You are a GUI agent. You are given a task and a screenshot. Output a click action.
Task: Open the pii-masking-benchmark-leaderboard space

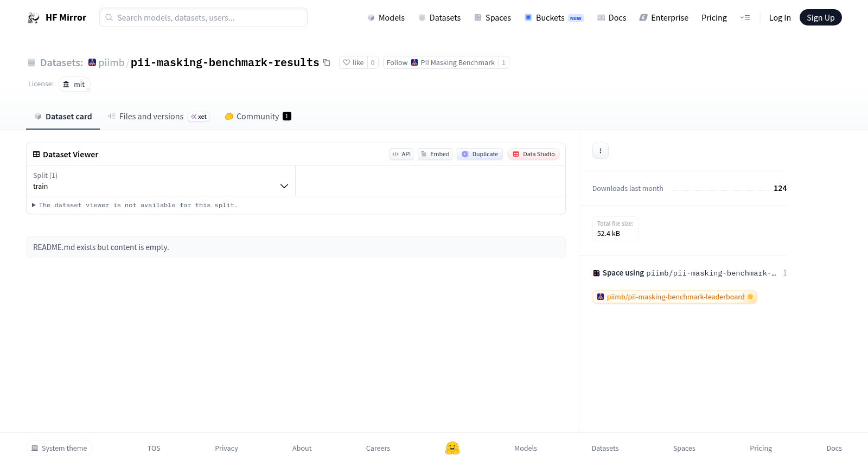click(x=675, y=297)
